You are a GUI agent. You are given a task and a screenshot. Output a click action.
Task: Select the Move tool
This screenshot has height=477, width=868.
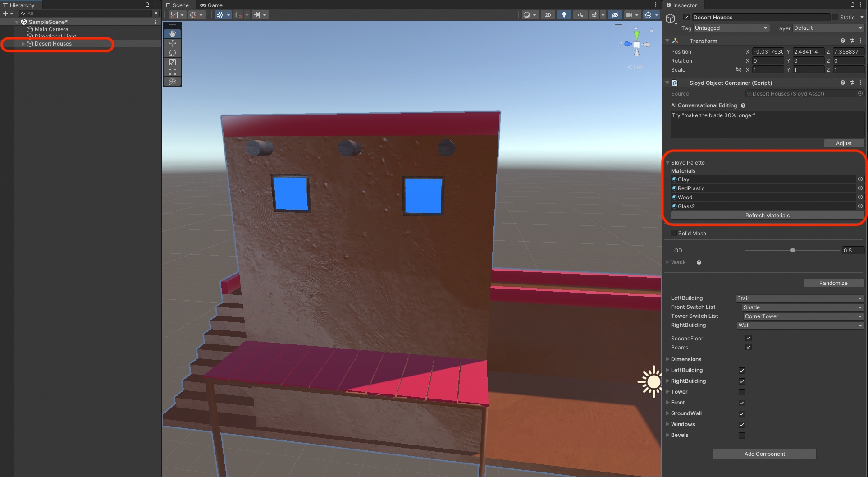tap(172, 43)
